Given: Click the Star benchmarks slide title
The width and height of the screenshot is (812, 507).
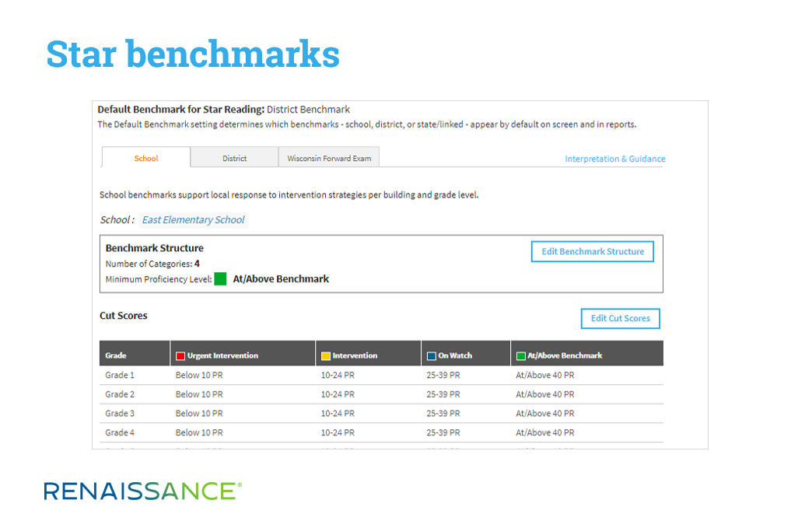Looking at the screenshot, I should [x=193, y=54].
